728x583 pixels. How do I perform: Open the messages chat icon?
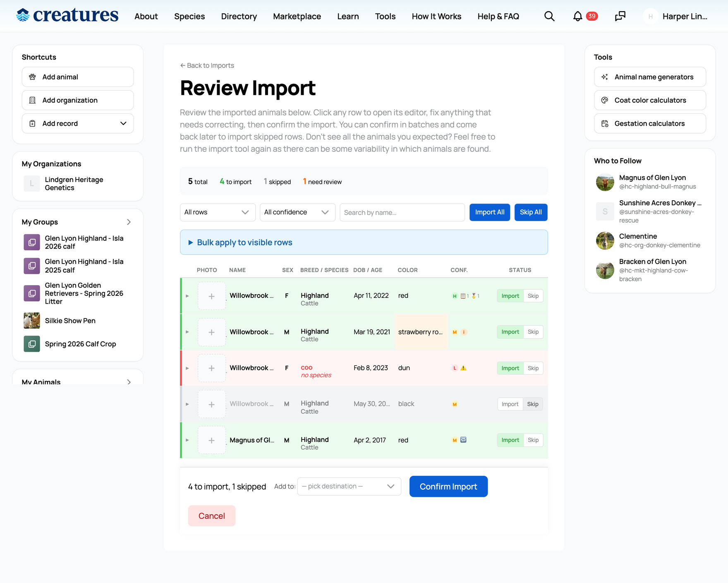pyautogui.click(x=620, y=16)
